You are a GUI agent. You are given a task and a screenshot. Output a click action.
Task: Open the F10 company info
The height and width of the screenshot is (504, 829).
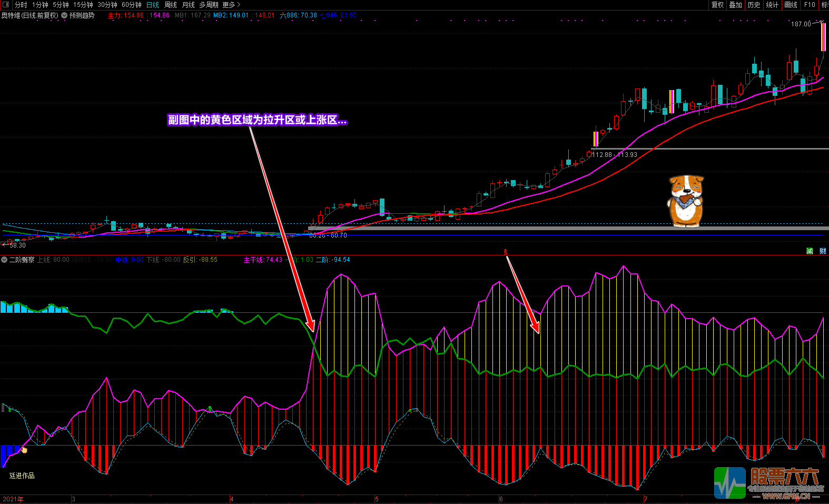tap(810, 5)
